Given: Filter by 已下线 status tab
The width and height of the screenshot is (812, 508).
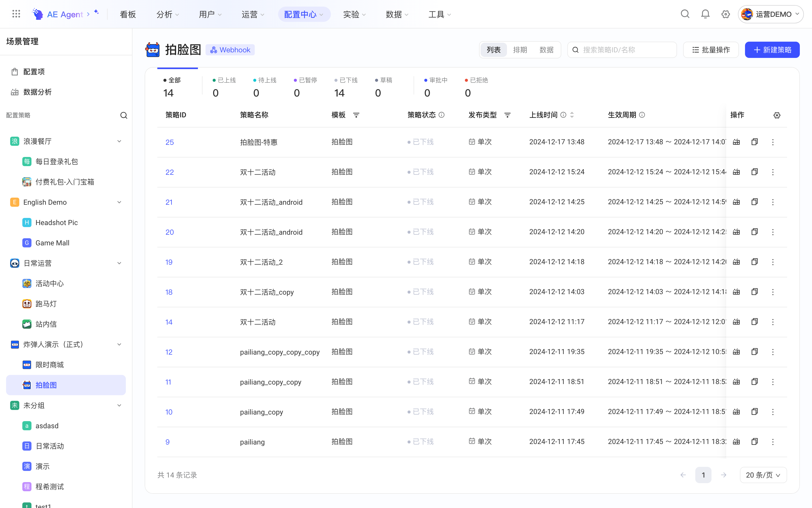Looking at the screenshot, I should [346, 87].
